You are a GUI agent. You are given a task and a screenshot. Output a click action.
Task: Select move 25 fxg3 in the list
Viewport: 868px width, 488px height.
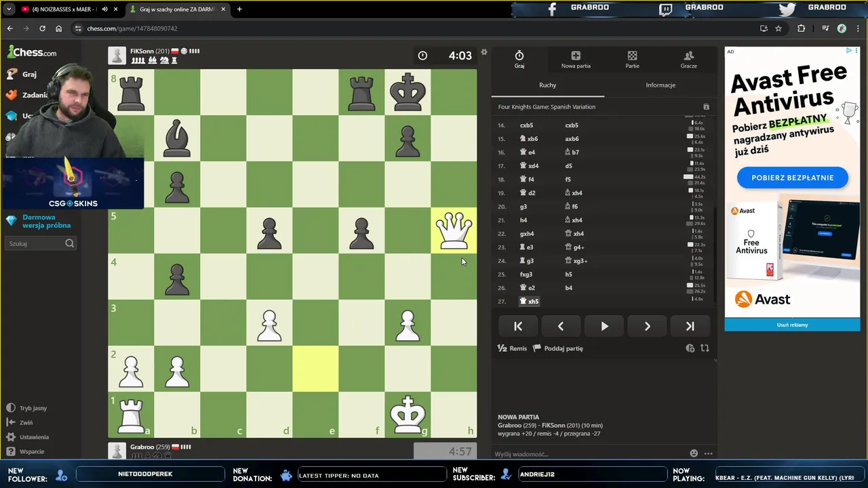526,274
